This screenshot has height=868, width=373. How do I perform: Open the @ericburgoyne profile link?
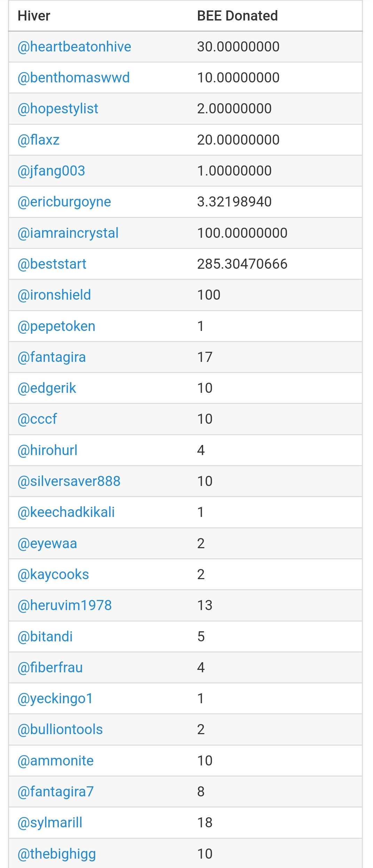pyautogui.click(x=64, y=202)
